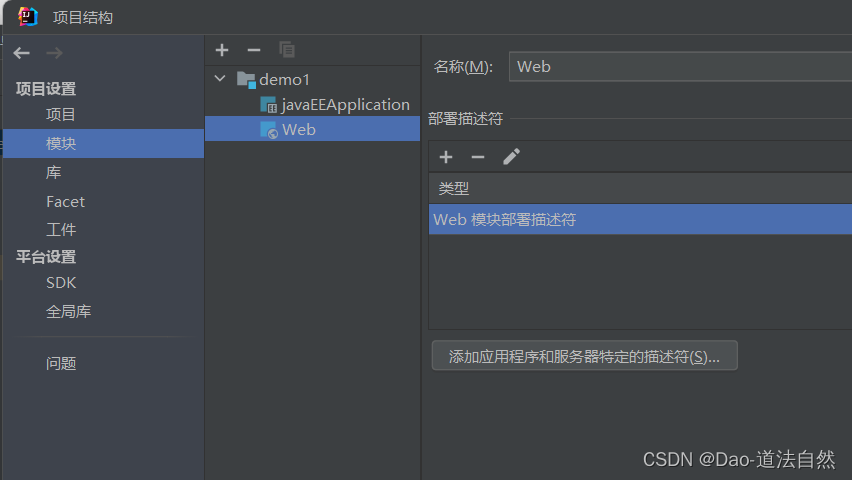852x480 pixels.
Task: Click the demo1 folder icon
Action: 246,80
